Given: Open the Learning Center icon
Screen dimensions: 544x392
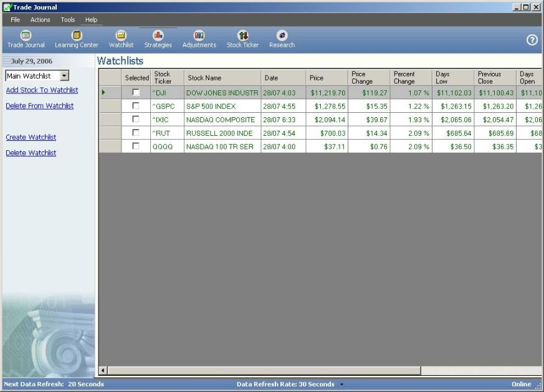Looking at the screenshot, I should pos(76,36).
